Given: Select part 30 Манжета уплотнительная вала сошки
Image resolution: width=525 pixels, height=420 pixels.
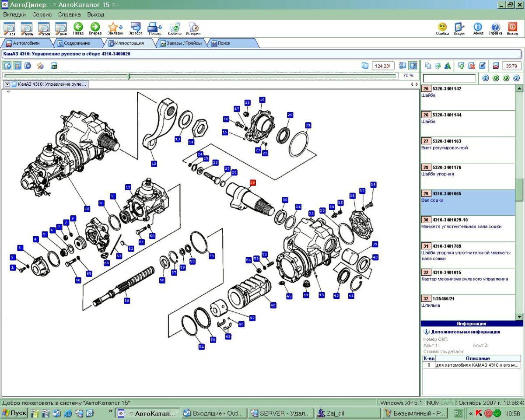Looking at the screenshot, I should (x=468, y=228).
